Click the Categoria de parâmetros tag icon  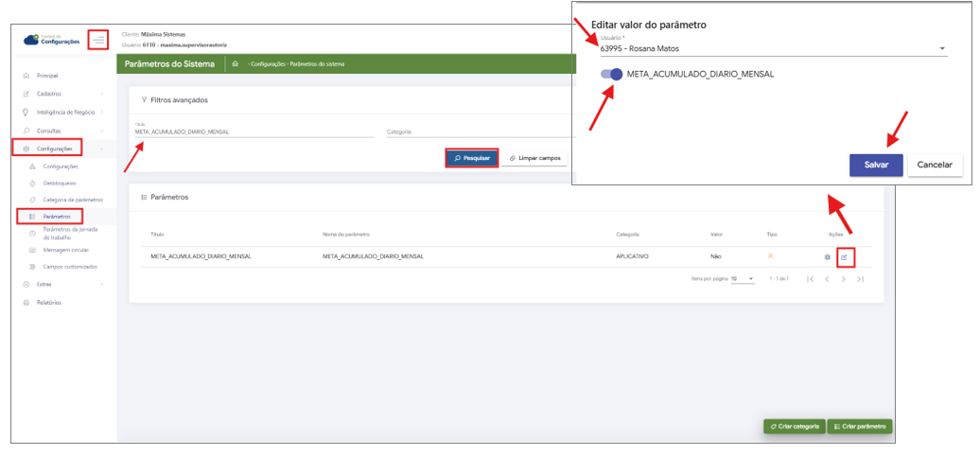click(32, 200)
